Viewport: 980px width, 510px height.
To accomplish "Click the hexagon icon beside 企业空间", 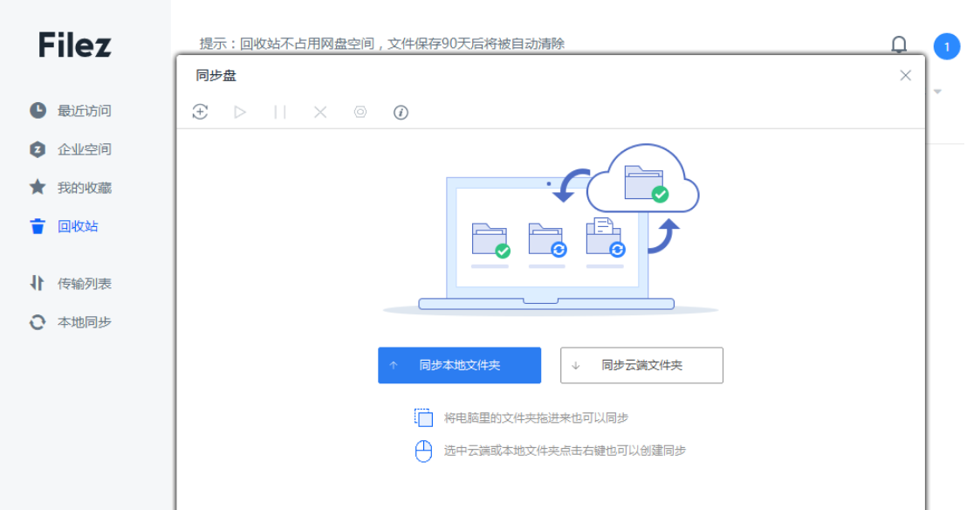I will tap(38, 149).
